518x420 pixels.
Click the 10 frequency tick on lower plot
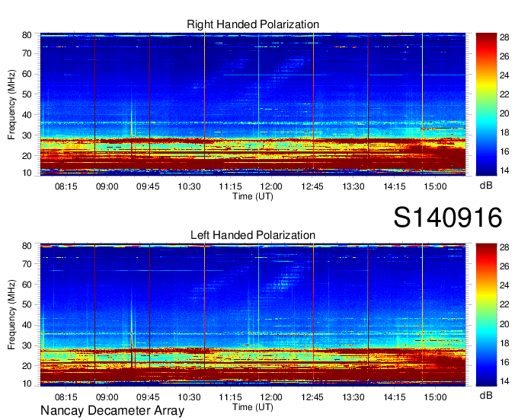[27, 383]
